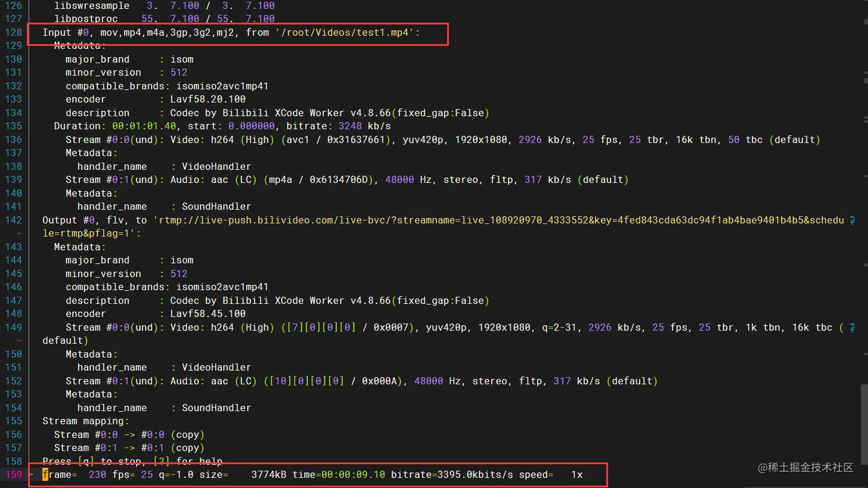Click 'major_brand' on line 144
Image resolution: width=868 pixels, height=488 pixels.
[98, 260]
